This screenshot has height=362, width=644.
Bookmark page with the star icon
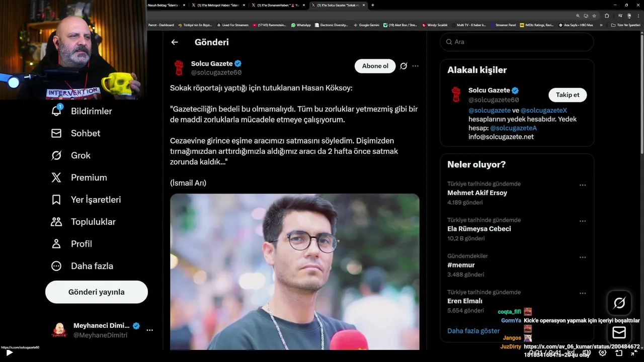594,16
